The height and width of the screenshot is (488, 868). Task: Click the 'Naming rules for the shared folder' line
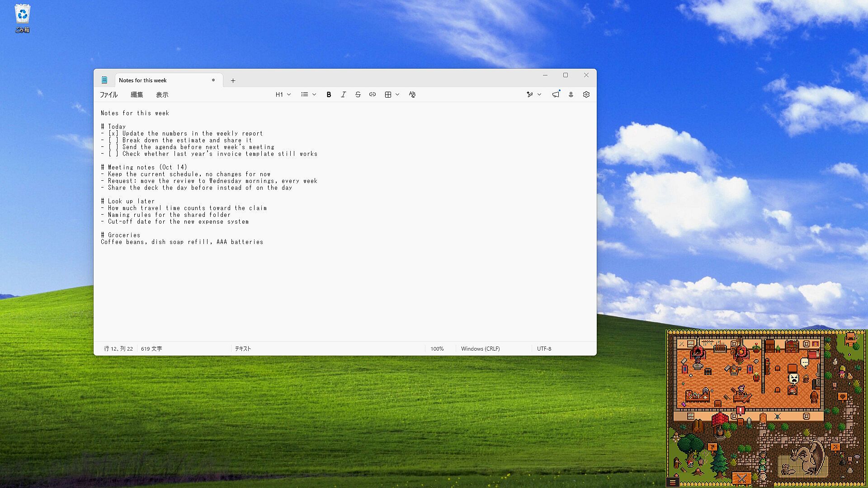166,215
